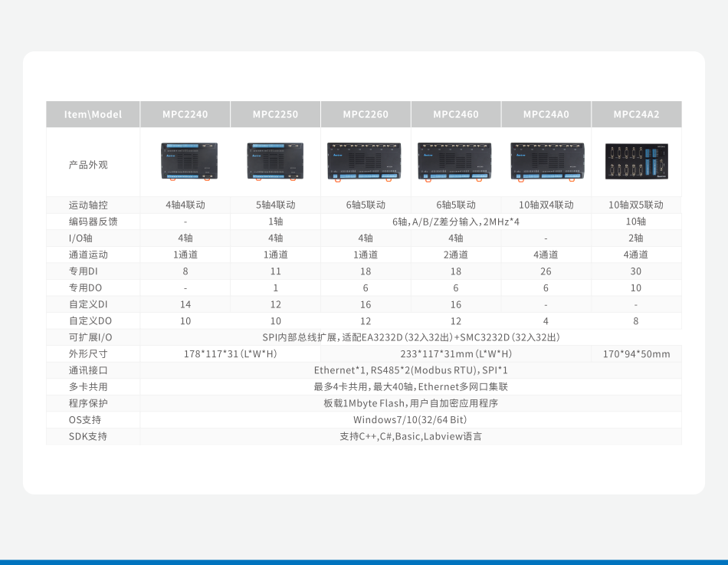The height and width of the screenshot is (565, 728).
Task: Click the SDK支持 row label
Action: coord(88,436)
